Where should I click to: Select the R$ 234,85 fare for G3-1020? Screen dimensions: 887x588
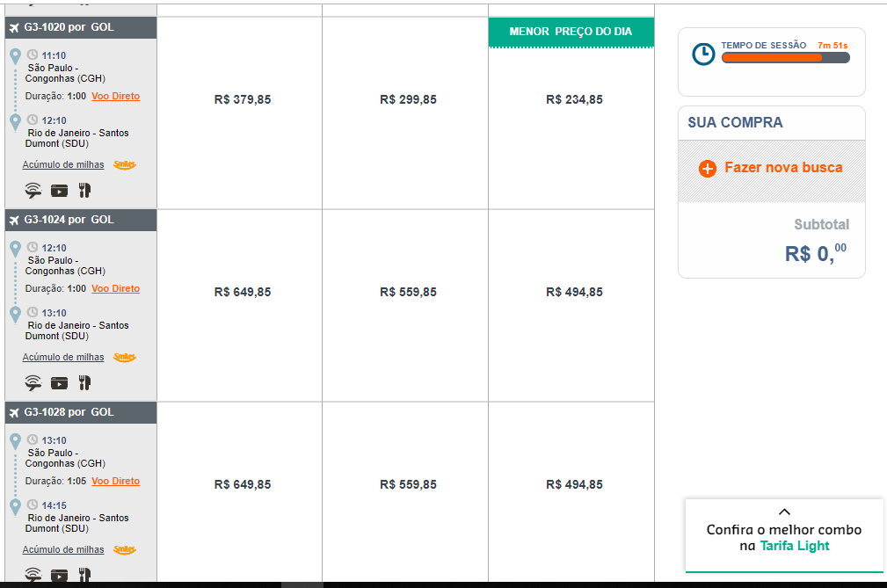[x=574, y=99]
